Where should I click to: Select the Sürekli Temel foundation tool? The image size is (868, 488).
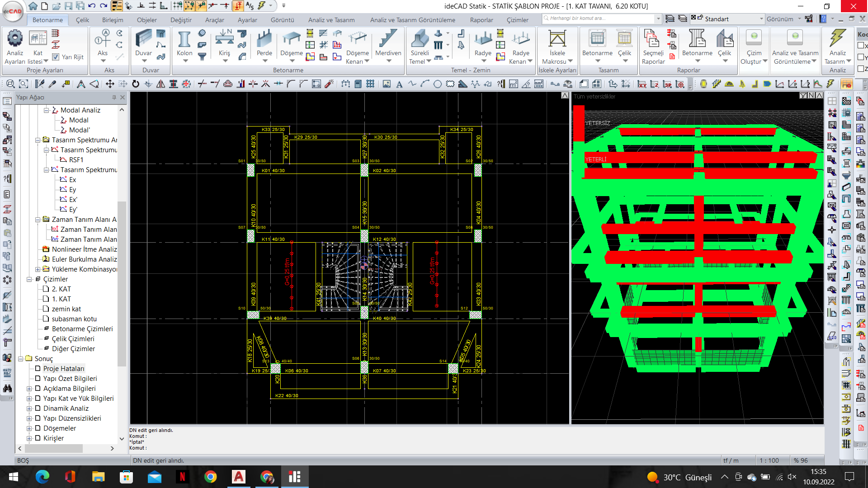coord(420,40)
